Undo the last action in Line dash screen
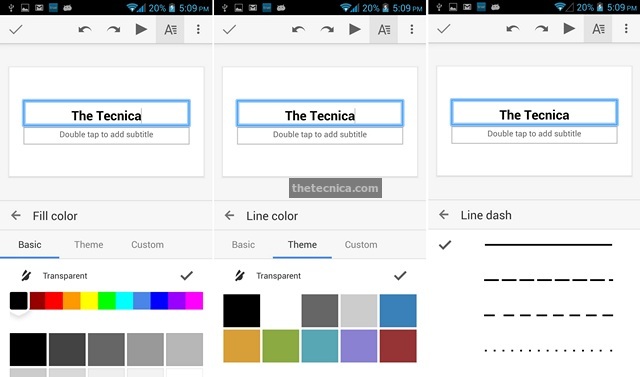 (513, 29)
